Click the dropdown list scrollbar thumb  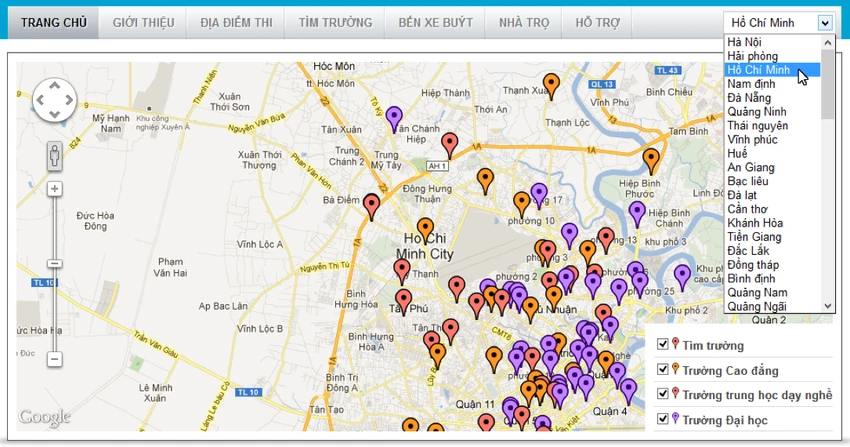[828, 84]
